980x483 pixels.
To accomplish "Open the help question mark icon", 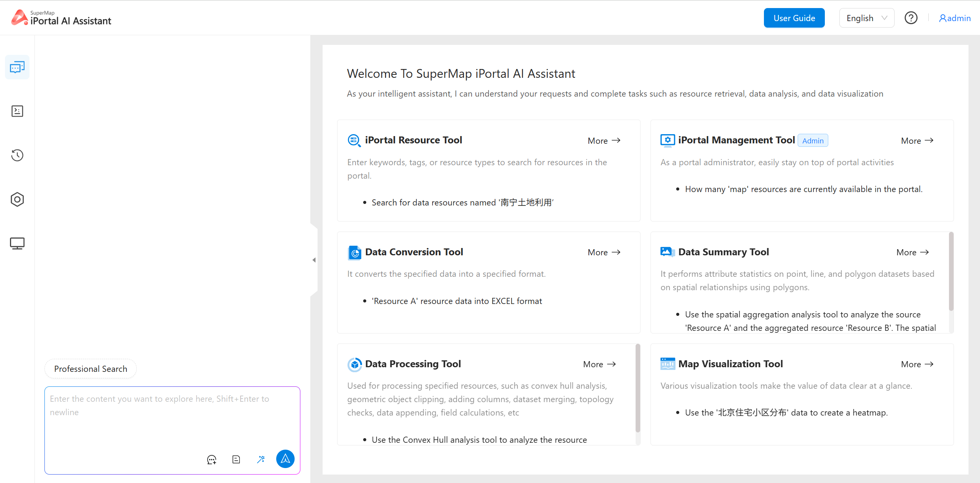I will tap(911, 18).
